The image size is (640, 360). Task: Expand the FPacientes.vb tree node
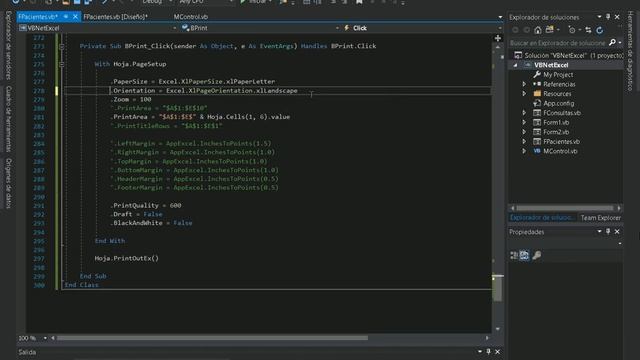[x=524, y=141]
